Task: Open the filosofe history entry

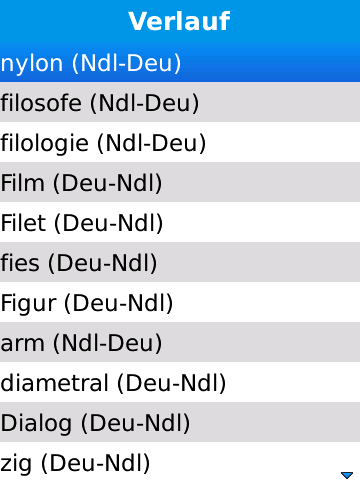Action: point(180,102)
